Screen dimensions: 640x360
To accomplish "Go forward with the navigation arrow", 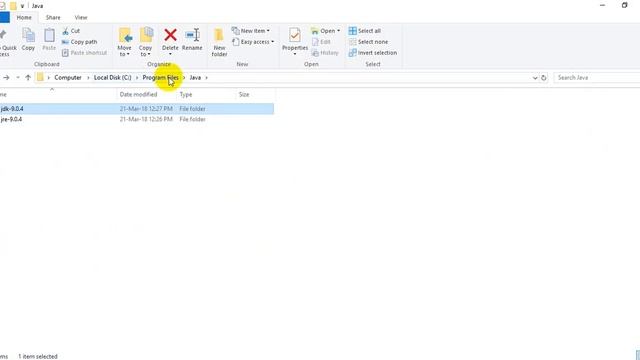I will tap(6, 78).
